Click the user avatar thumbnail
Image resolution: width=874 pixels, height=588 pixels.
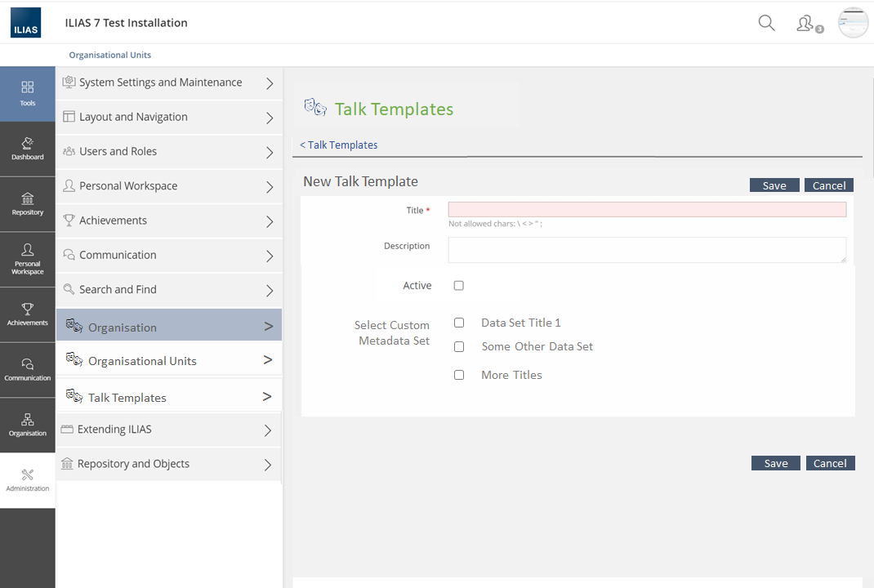coord(854,23)
